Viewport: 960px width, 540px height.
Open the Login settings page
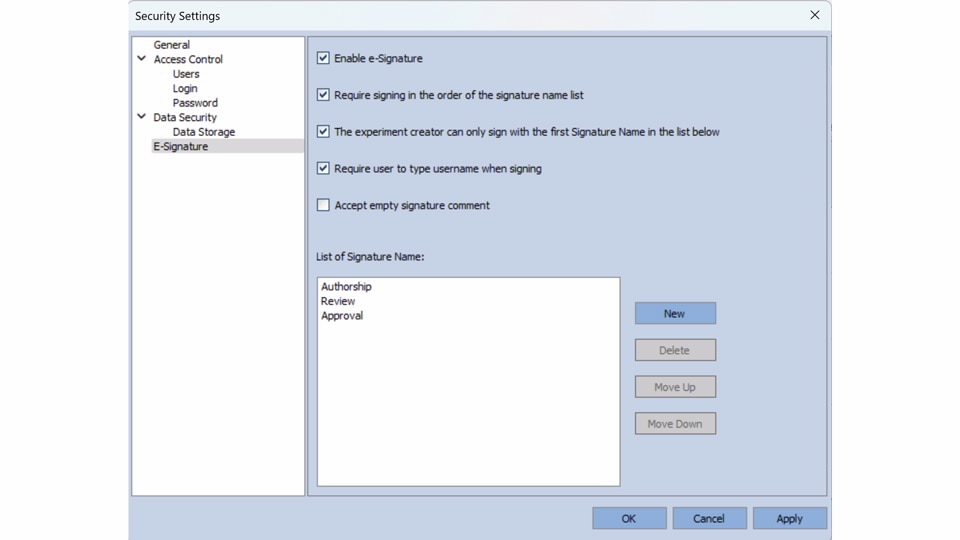click(x=185, y=88)
